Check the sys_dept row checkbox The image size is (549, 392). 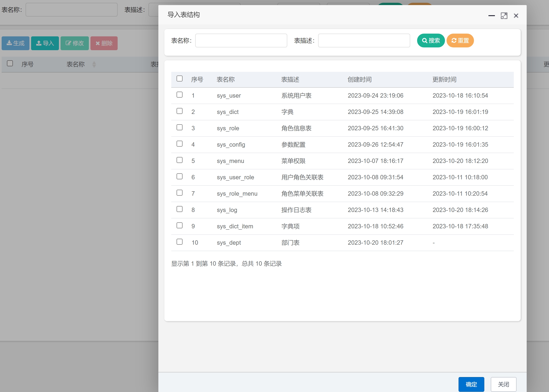[x=179, y=242]
